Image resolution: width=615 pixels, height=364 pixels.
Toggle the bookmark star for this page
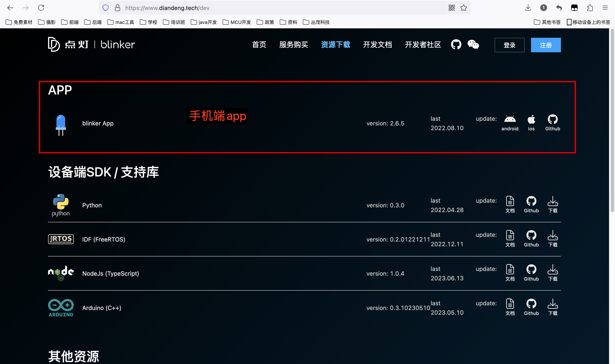point(463,8)
